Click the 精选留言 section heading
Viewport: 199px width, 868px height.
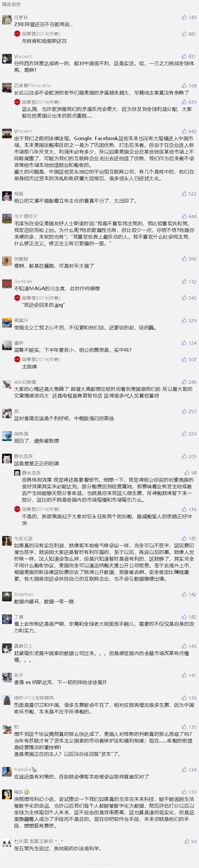tap(11, 4)
